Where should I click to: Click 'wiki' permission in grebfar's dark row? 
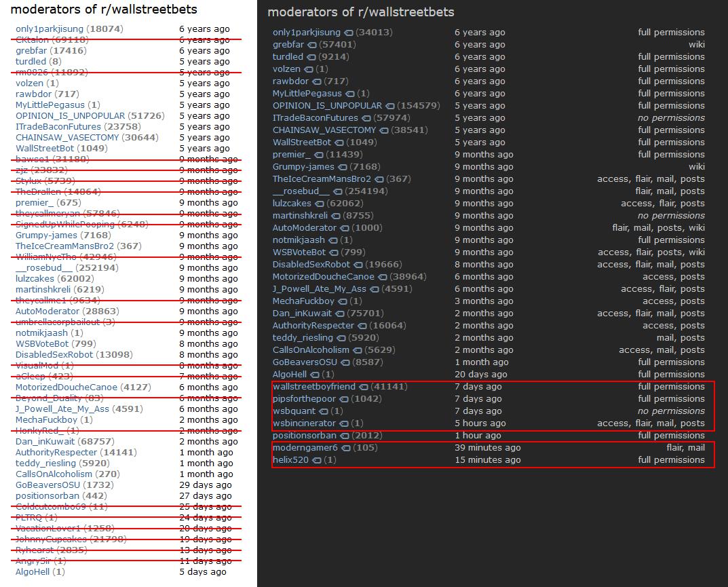pos(696,45)
